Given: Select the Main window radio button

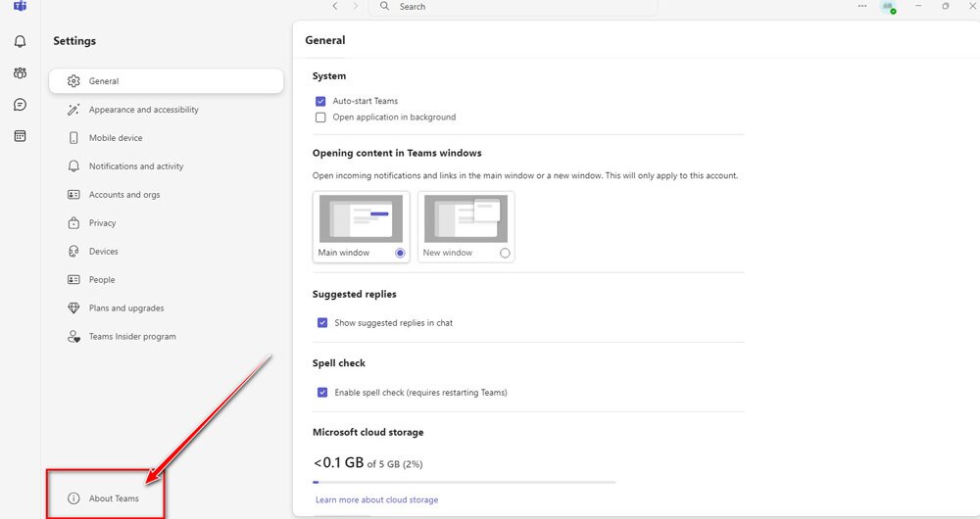Looking at the screenshot, I should 400,253.
